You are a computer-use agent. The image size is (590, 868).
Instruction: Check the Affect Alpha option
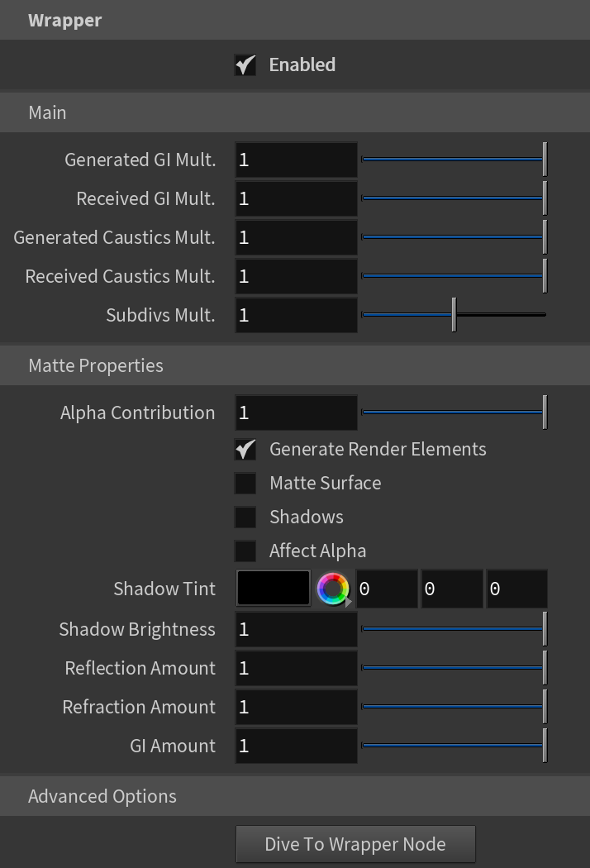click(245, 551)
